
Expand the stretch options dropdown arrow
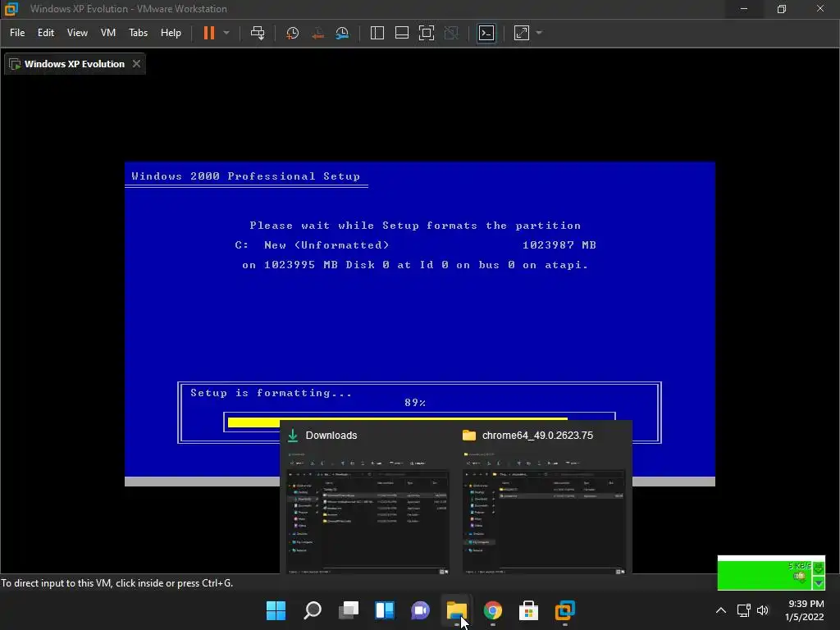tap(539, 33)
